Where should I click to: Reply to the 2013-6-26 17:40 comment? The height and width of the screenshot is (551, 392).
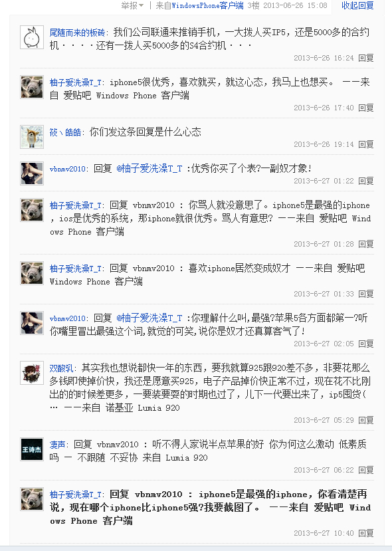click(x=365, y=108)
